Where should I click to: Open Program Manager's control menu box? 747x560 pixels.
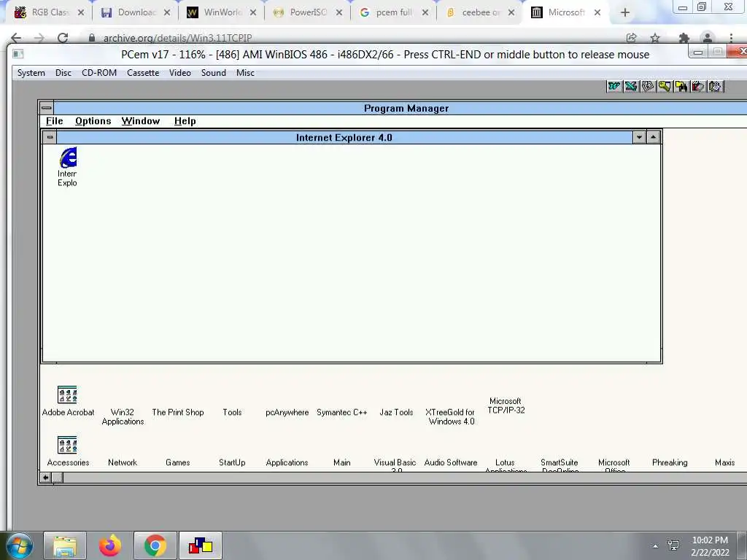(46, 108)
